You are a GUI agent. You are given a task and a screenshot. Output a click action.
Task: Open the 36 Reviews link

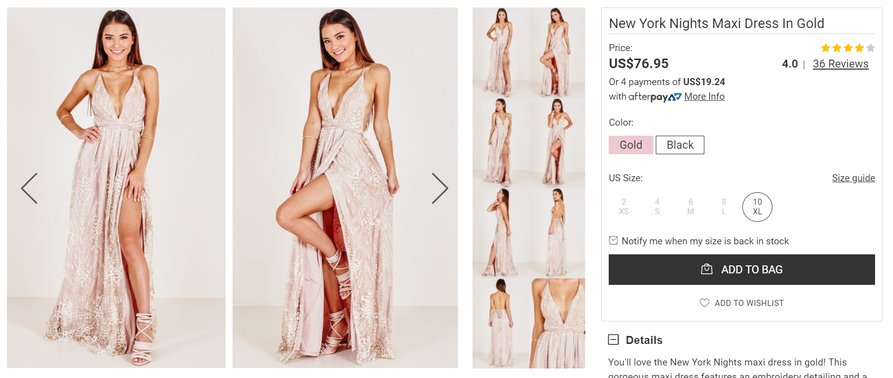(841, 64)
